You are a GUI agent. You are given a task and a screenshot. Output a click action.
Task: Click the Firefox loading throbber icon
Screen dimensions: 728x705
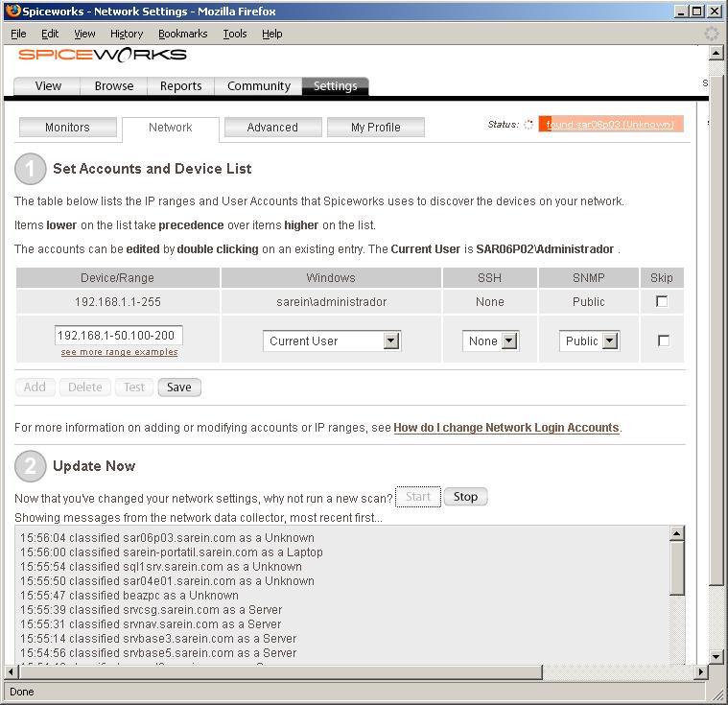712,34
